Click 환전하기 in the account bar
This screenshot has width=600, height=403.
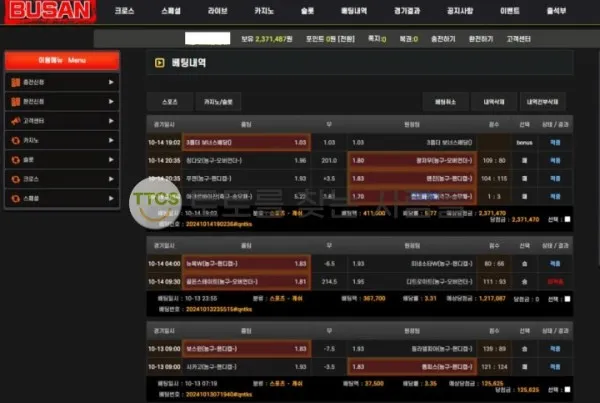coord(481,39)
